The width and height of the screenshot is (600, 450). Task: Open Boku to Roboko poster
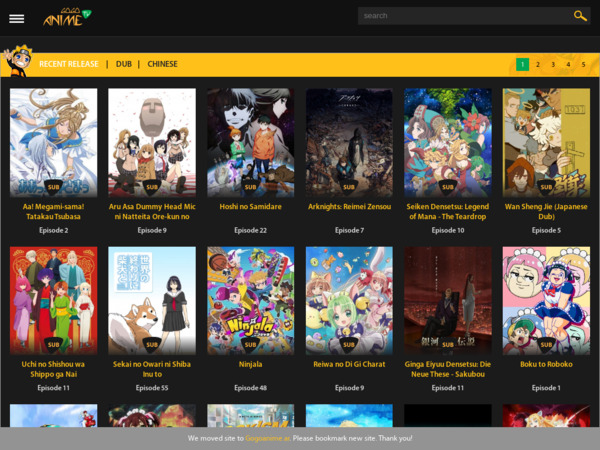point(546,300)
